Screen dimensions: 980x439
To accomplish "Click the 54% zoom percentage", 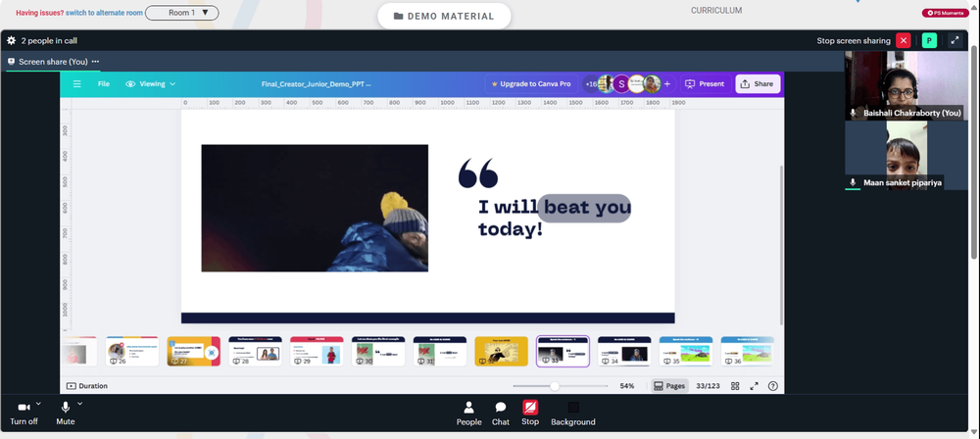I will coord(627,386).
